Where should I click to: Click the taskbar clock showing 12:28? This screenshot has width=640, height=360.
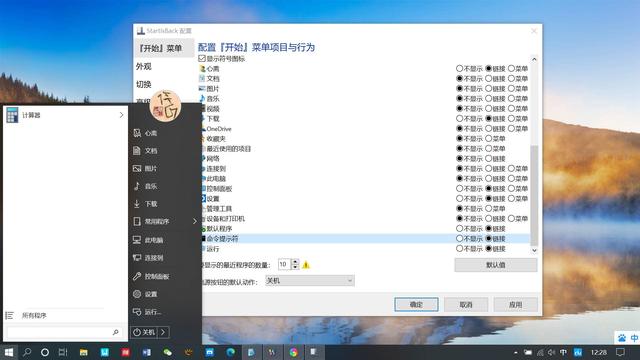point(598,352)
